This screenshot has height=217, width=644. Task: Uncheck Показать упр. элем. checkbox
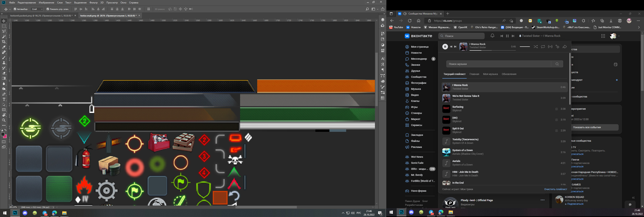pos(48,9)
